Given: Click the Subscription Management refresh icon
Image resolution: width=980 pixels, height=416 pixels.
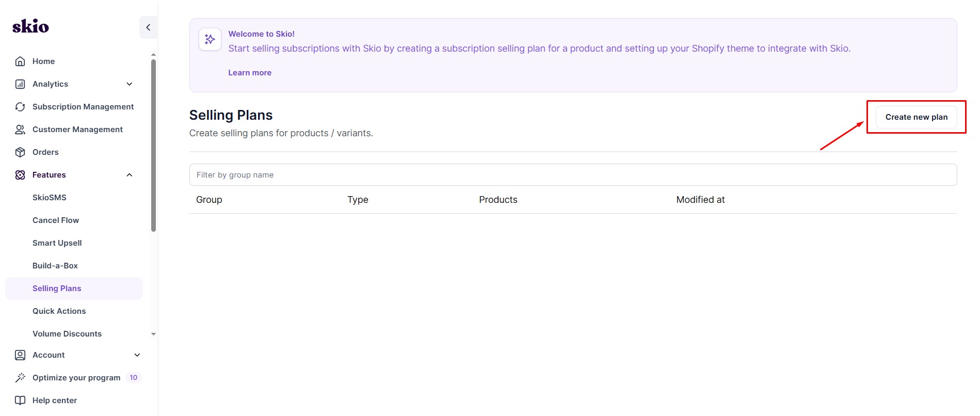Looking at the screenshot, I should pyautogui.click(x=20, y=107).
